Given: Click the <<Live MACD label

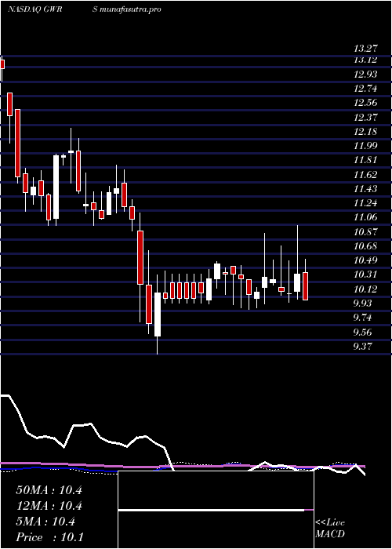Looking at the screenshot, I should tap(330, 529).
